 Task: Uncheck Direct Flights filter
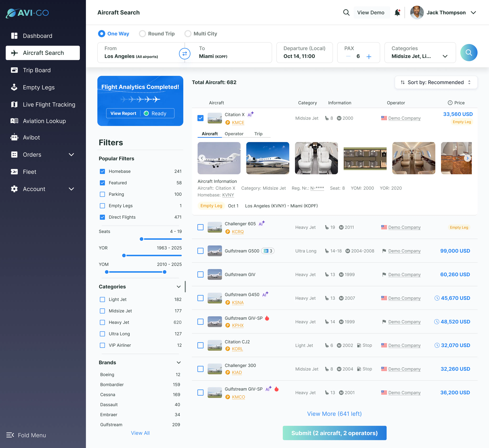coord(102,217)
